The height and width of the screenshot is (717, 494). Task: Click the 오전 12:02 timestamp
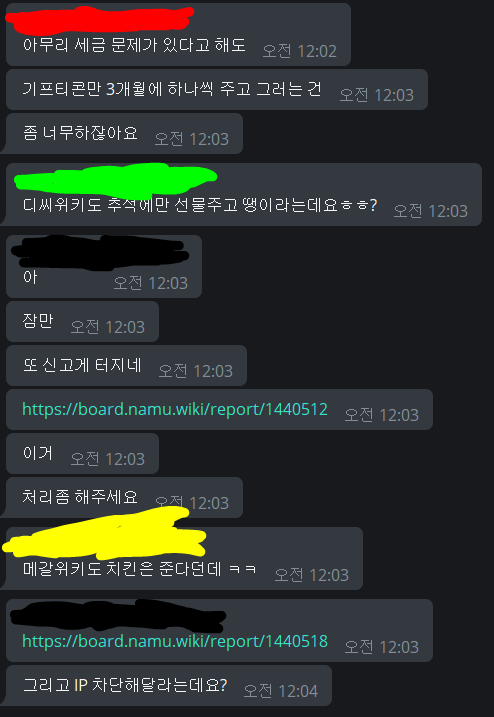[x=300, y=51]
